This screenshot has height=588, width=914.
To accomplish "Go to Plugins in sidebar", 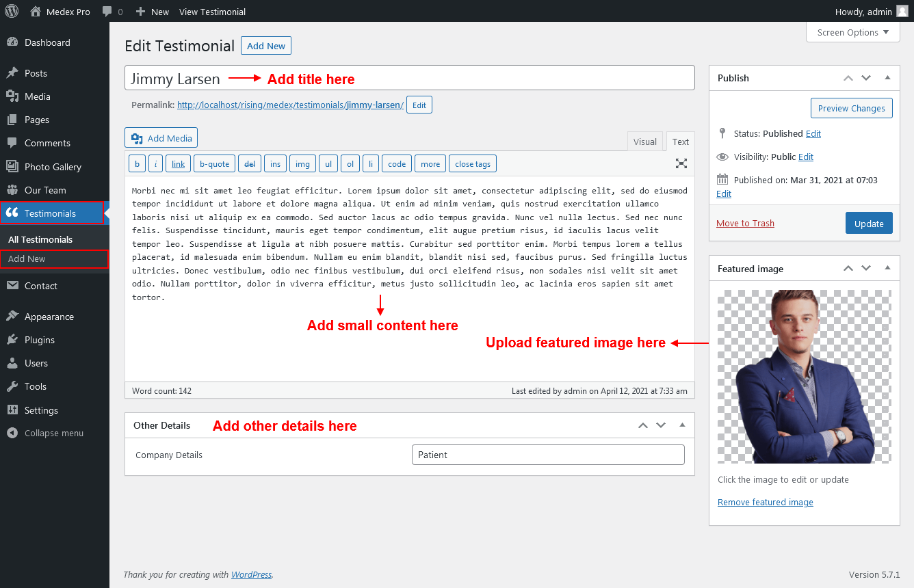I will click(40, 340).
